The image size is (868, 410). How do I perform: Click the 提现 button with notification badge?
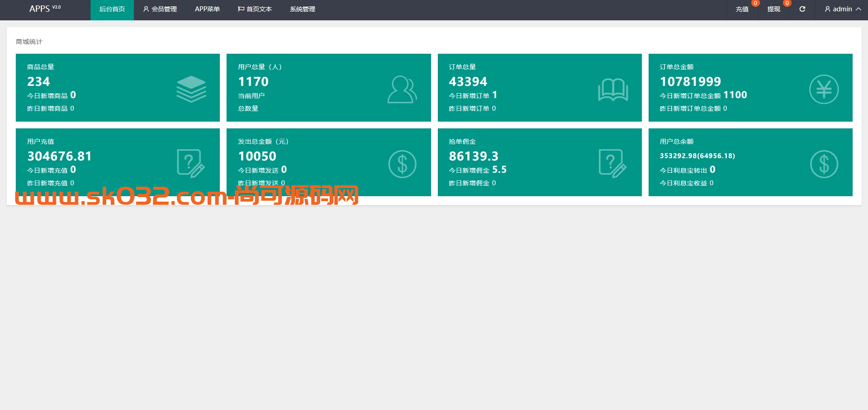[773, 9]
